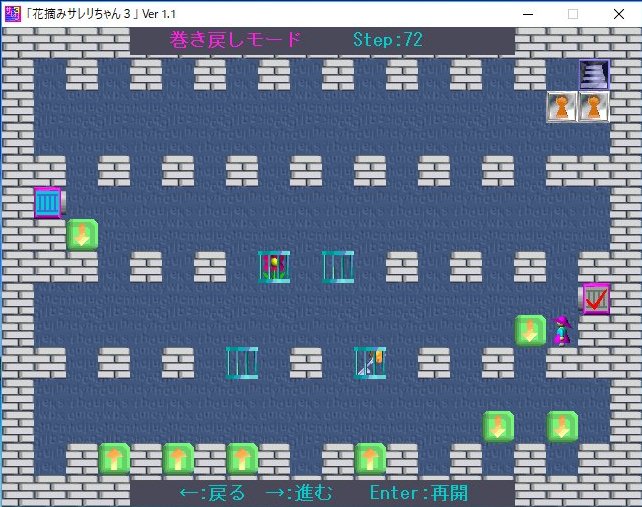Click the leftmost green up-arrow block
Viewport: 642px width, 507px height.
[114, 459]
